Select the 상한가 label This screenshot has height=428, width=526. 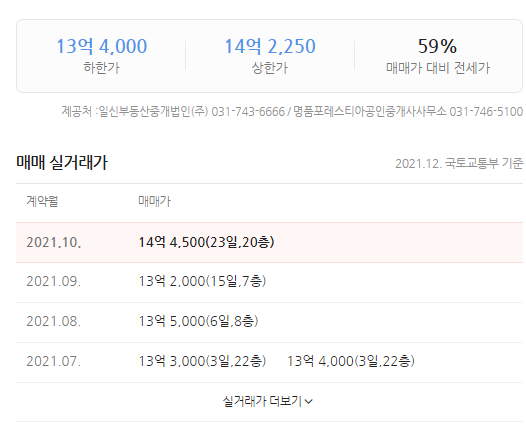pyautogui.click(x=270, y=68)
